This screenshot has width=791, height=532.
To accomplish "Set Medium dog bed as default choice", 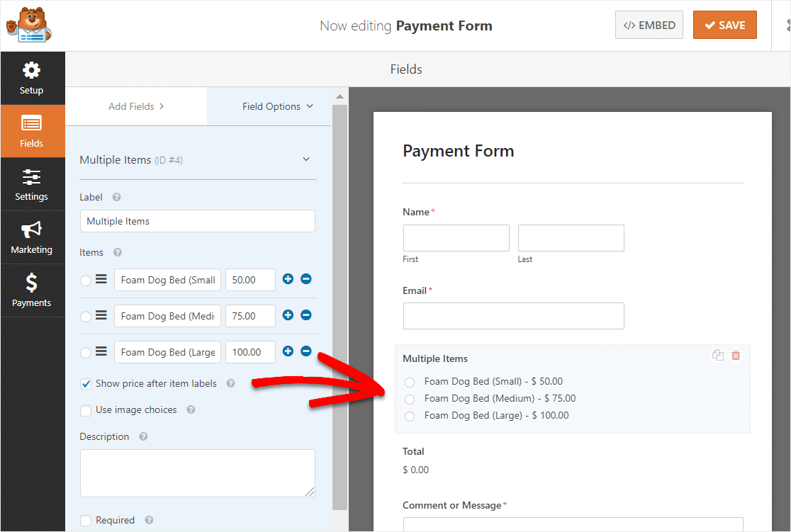I will point(86,316).
